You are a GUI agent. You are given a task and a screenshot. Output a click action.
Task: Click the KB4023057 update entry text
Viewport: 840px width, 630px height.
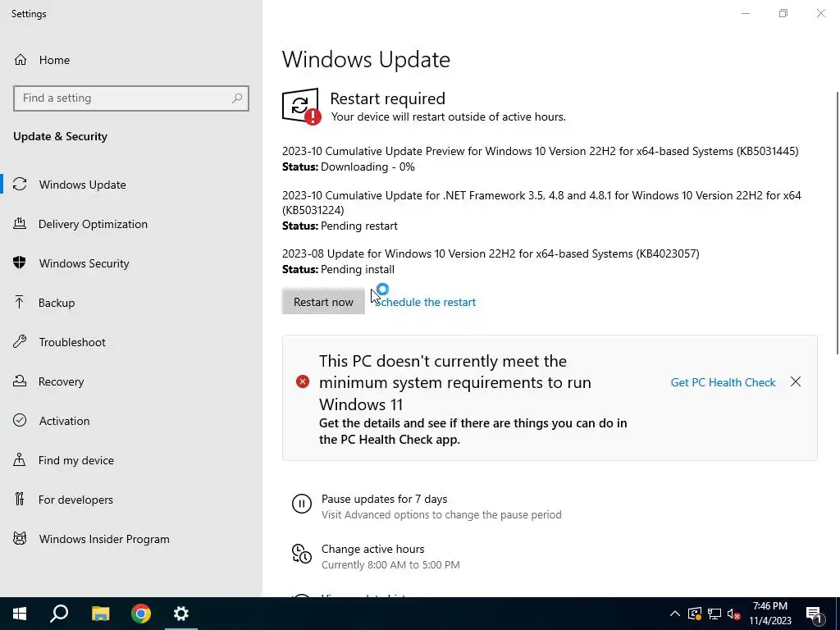(x=491, y=253)
